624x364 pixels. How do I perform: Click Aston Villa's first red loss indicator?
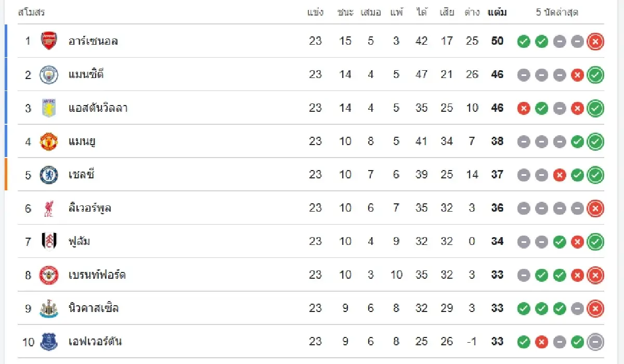coord(524,108)
